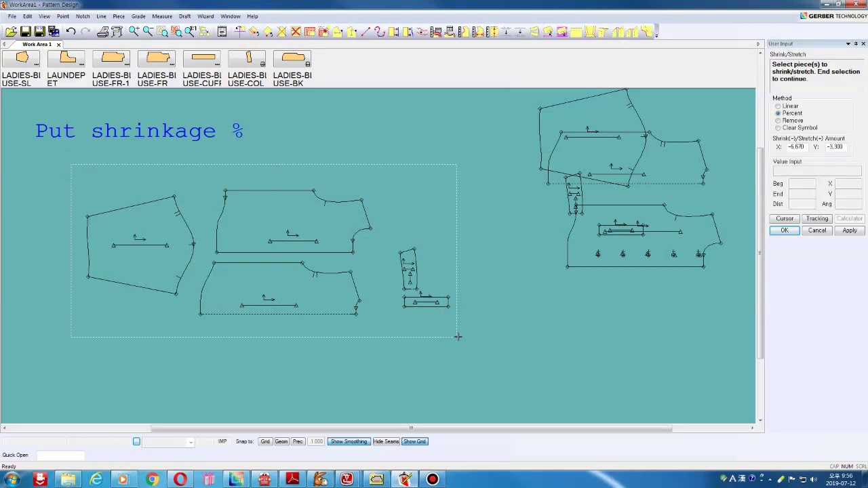Click the red curved arrow tool icon
Image resolution: width=868 pixels, height=488 pixels.
pos(380,31)
